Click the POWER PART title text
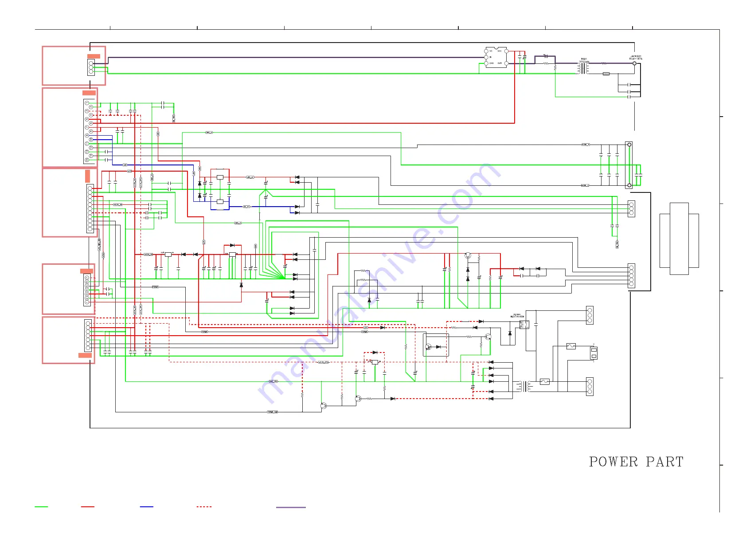The height and width of the screenshot is (560, 754). [636, 462]
